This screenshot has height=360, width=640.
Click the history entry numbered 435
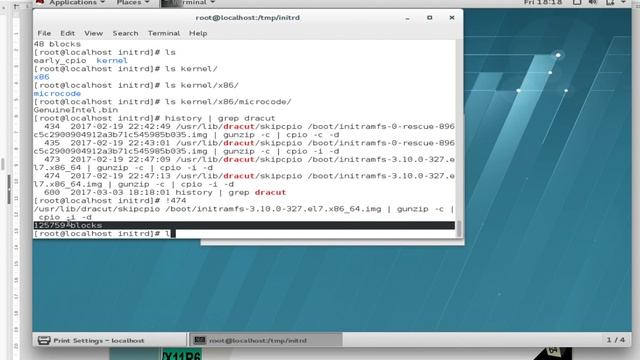point(244,147)
